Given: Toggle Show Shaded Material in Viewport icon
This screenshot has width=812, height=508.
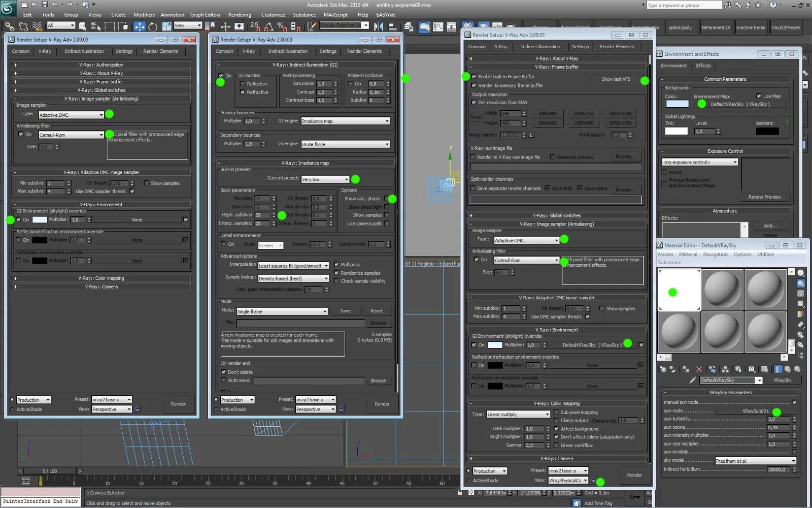Looking at the screenshot, I should point(764,369).
